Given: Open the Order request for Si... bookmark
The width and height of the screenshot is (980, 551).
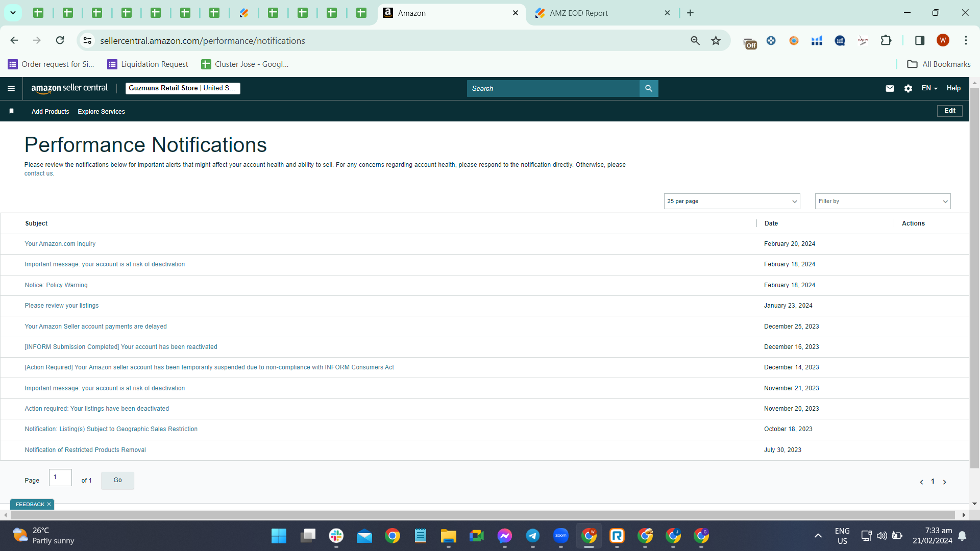Looking at the screenshot, I should (51, 64).
